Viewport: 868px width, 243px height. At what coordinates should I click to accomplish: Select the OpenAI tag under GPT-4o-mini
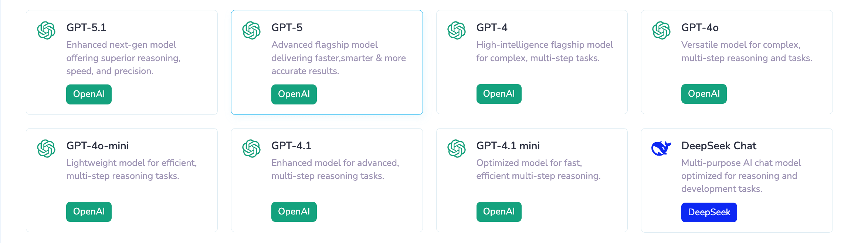click(89, 212)
